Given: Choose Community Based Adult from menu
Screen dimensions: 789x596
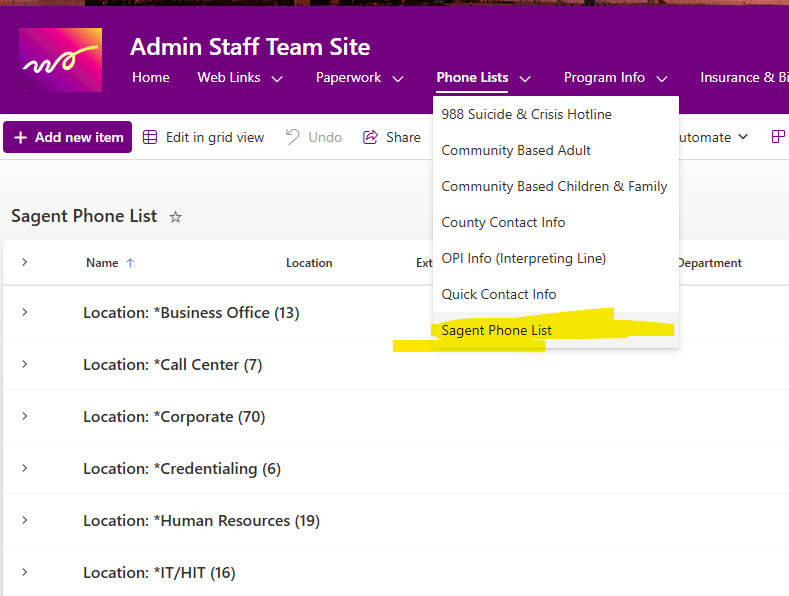Looking at the screenshot, I should 516,150.
